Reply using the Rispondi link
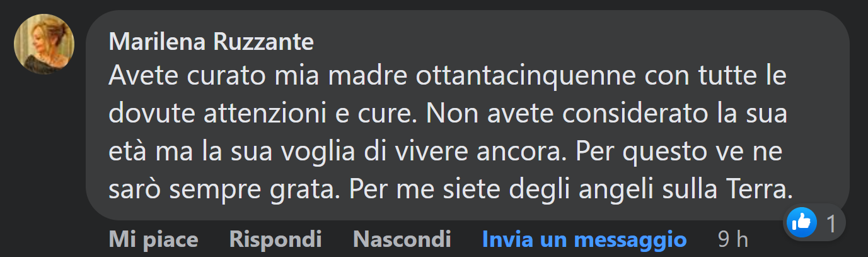The width and height of the screenshot is (868, 257). [x=275, y=239]
